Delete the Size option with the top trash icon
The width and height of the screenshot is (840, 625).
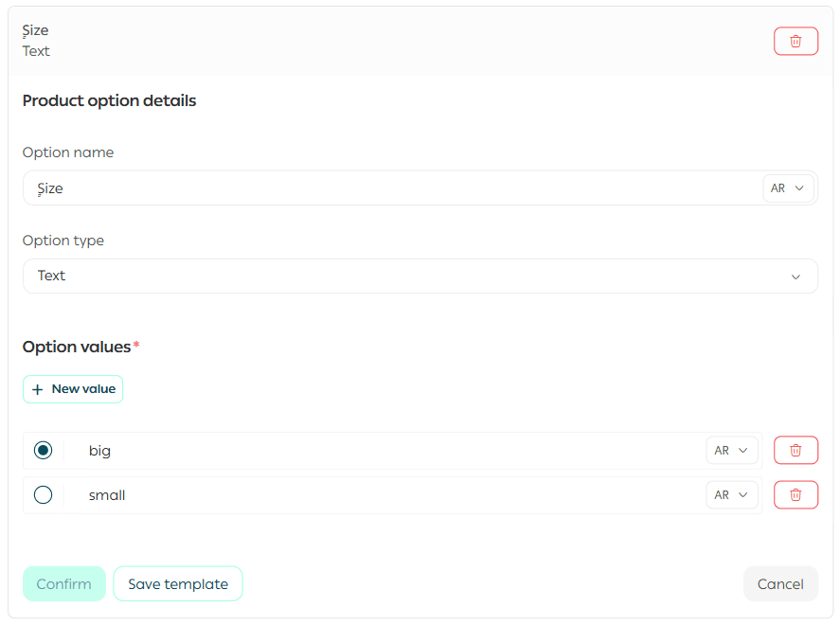tap(795, 42)
